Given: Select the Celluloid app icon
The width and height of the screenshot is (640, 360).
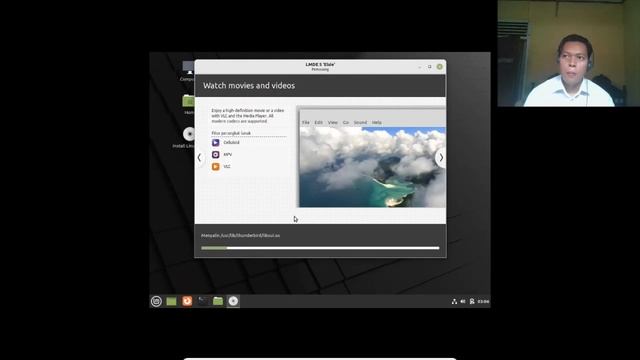Looking at the screenshot, I should [x=216, y=142].
